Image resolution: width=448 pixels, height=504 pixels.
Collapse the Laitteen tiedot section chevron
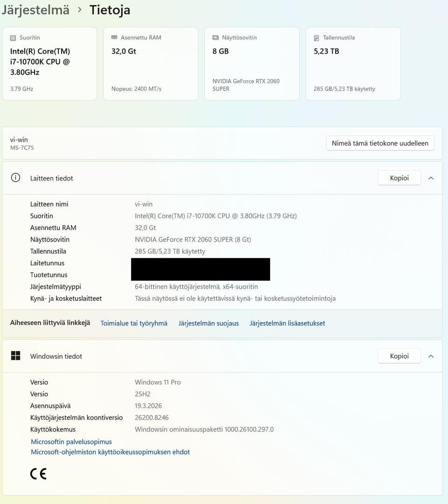click(431, 178)
